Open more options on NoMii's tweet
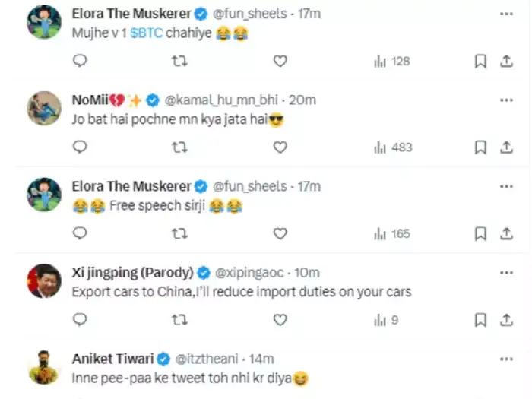 click(505, 100)
